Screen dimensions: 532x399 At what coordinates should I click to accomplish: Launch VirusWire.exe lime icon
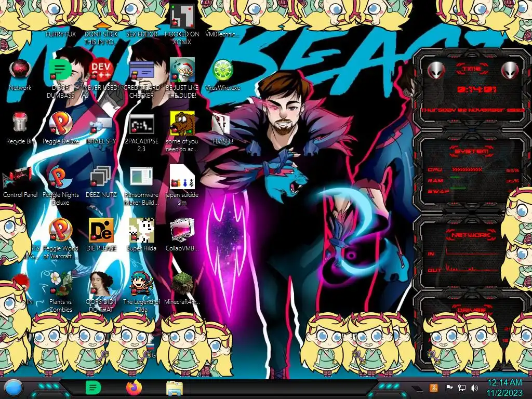pyautogui.click(x=222, y=70)
